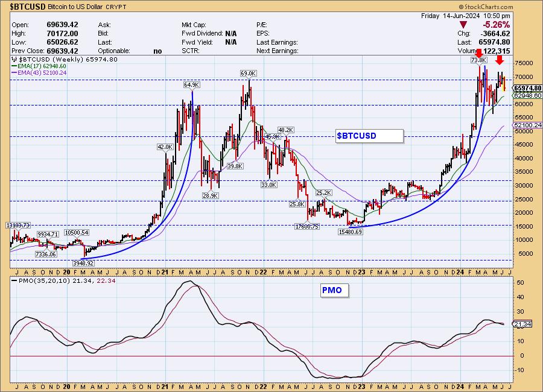The height and width of the screenshot is (392, 543).
Task: Click the 25.8K price label
Action: [297, 204]
